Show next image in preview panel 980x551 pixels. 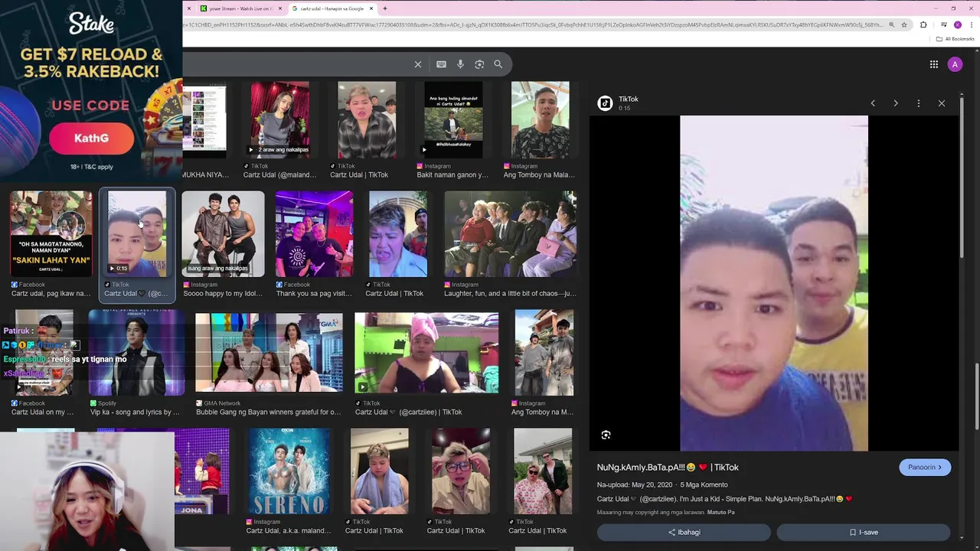tap(896, 103)
